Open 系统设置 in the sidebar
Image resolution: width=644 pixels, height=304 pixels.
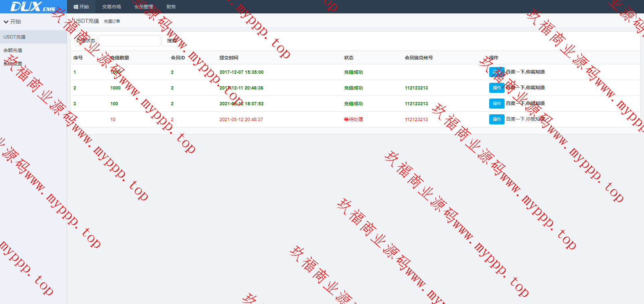pos(13,64)
